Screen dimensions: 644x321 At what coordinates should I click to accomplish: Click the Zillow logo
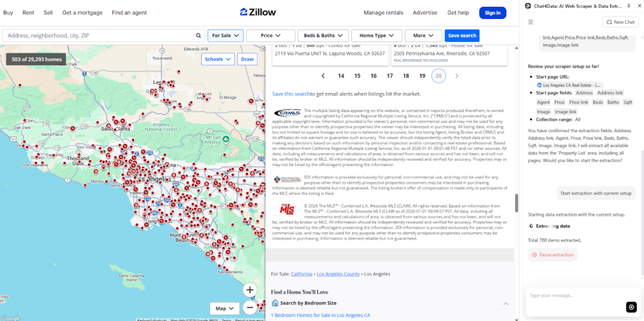257,13
